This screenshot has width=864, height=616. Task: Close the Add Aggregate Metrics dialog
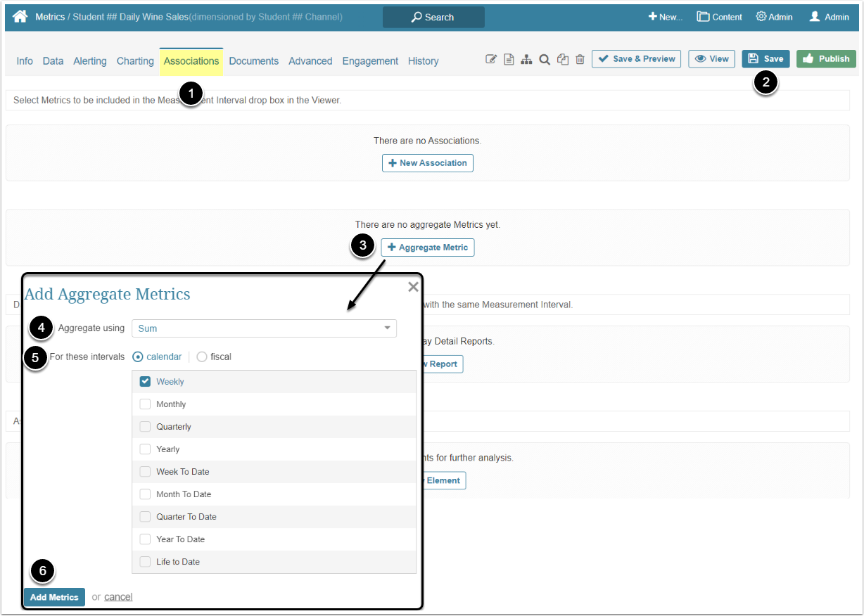click(x=413, y=287)
